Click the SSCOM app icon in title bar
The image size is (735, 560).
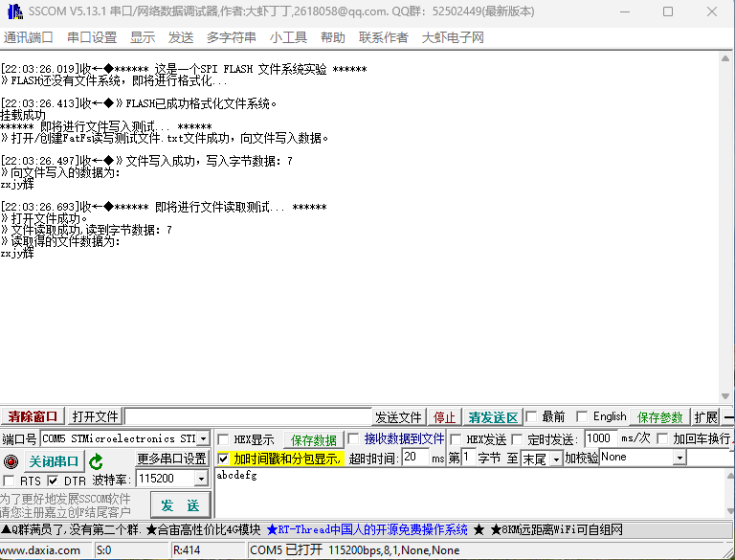[13, 11]
